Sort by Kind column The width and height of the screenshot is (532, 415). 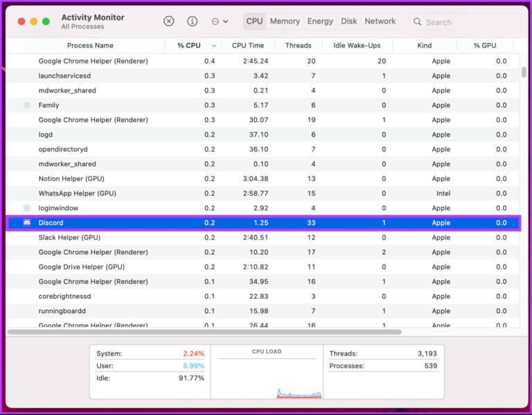(x=424, y=46)
